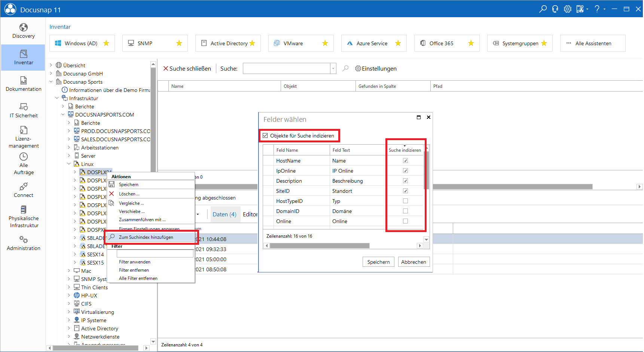Toggle favorite star on Office 365 tile
The image size is (644, 352).
click(x=471, y=43)
